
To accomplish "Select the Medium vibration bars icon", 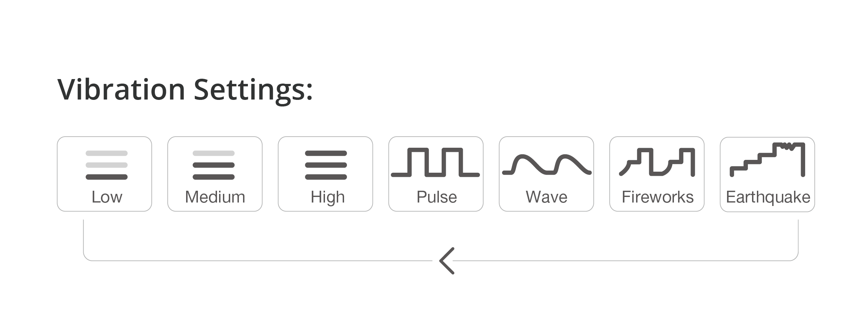I will pyautogui.click(x=214, y=165).
